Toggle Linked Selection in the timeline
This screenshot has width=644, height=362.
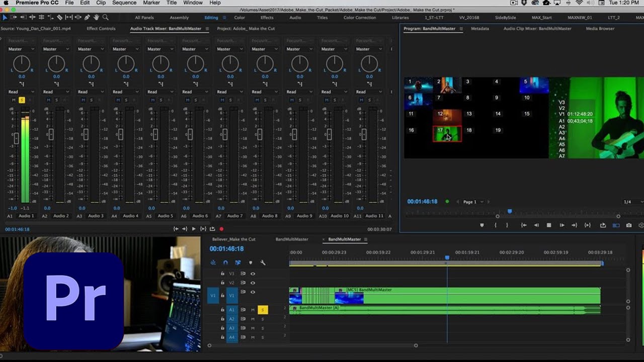point(238,262)
